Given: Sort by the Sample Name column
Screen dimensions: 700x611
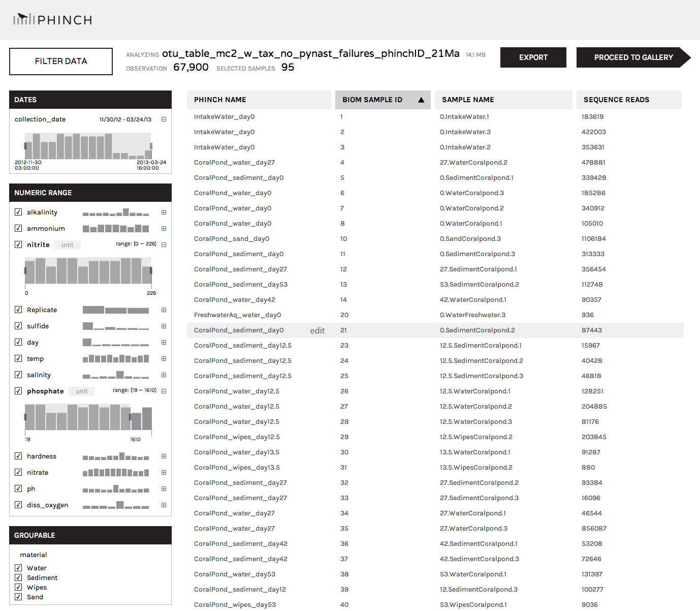Looking at the screenshot, I should (503, 100).
